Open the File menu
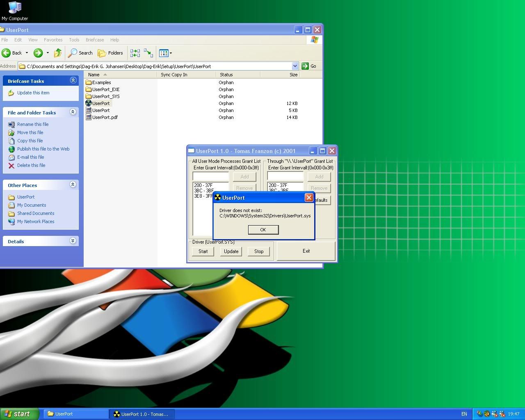Screen dimensions: 525x420 point(5,40)
